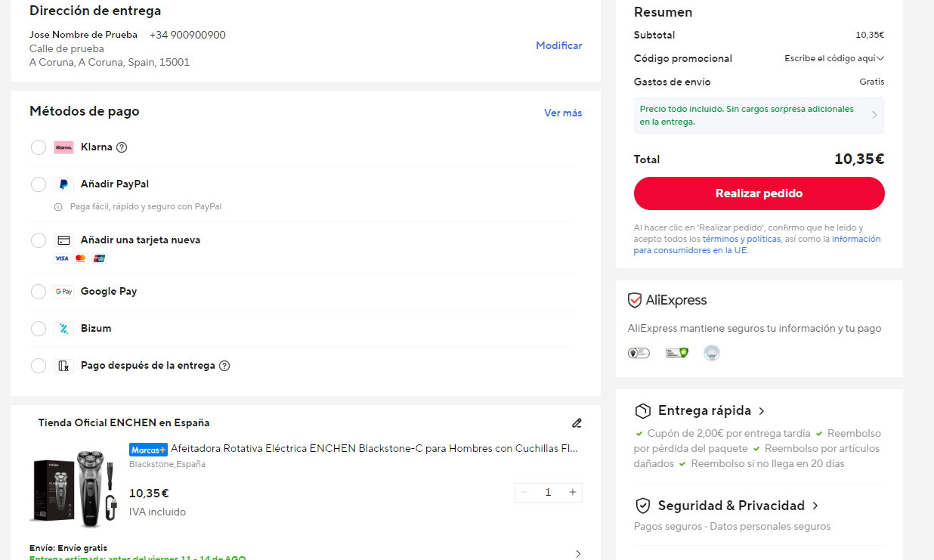Click the PayPal logo icon
Image resolution: width=934 pixels, height=560 pixels.
(x=63, y=184)
